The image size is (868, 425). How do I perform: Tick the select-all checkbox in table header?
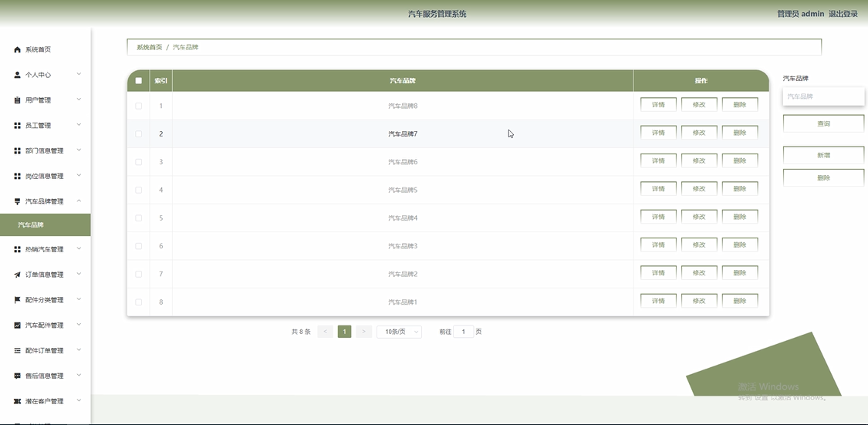[x=138, y=81]
